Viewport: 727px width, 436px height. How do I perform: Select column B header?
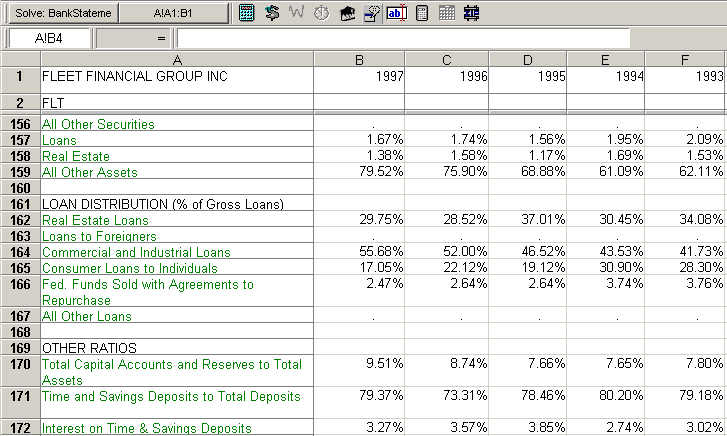pos(359,60)
